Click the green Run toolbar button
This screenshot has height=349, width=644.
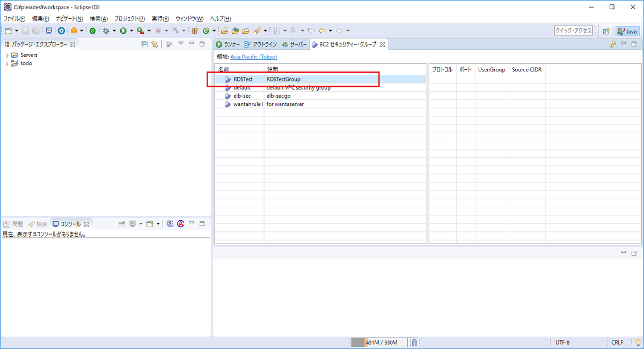123,31
